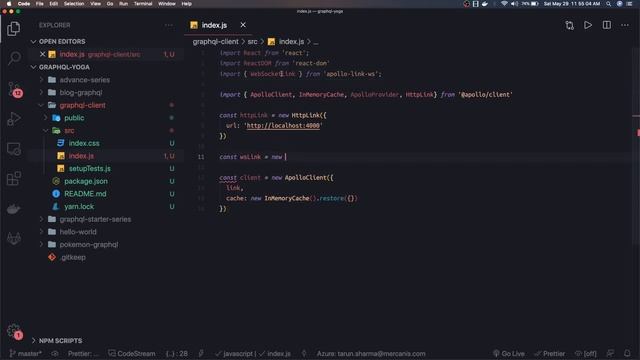Viewport: 640px width, 360px height.
Task: Open editor More Actions ellipsis
Action: coord(625,25)
